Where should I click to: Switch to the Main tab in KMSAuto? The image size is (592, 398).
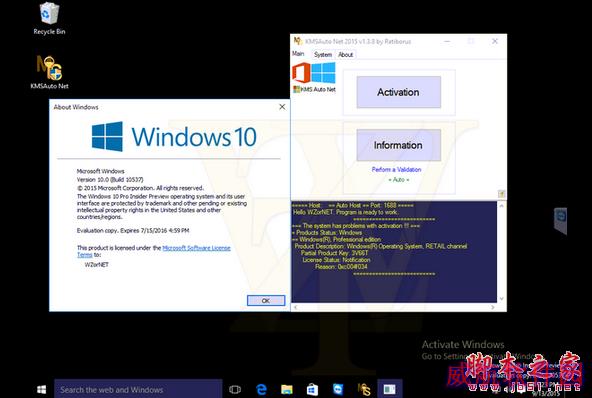tap(298, 54)
